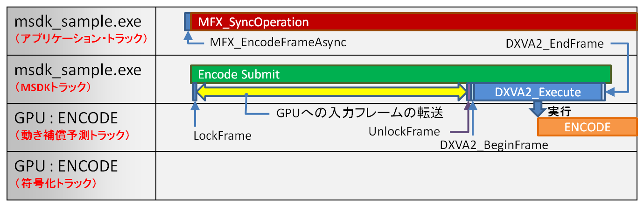Click the yellow double-headed transfer arrow
This screenshot has width=644, height=207.
[x=331, y=92]
